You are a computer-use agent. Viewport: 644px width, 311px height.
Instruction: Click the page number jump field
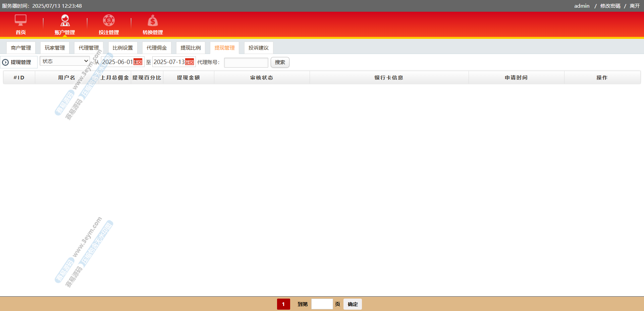[x=322, y=304]
